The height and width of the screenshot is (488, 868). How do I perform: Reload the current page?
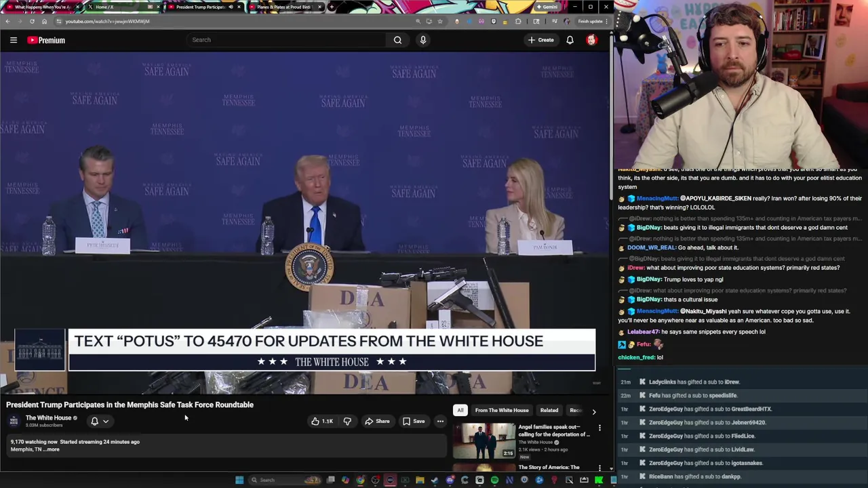32,21
